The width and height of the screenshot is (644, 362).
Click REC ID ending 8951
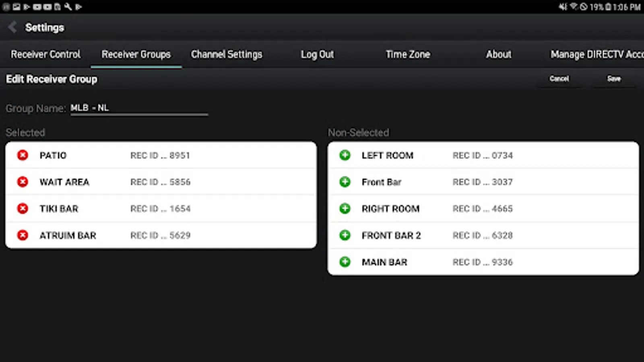[x=160, y=155]
